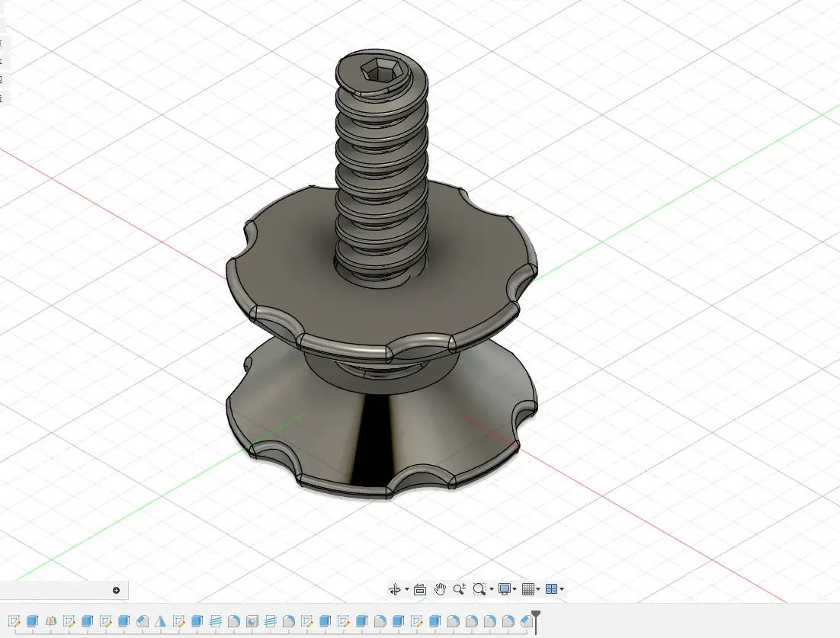Screen dimensions: 840x638
Task: Click the hole feature icon in the timeline
Action: (x=252, y=621)
